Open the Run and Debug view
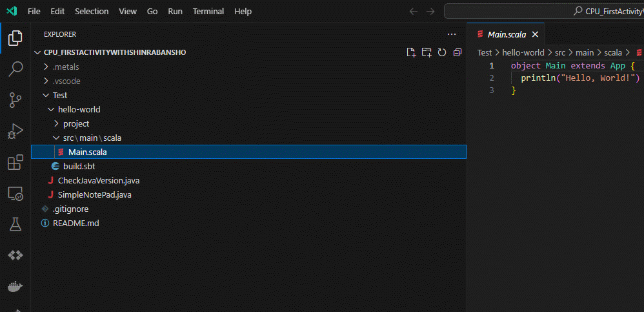The image size is (644, 312). (x=15, y=131)
